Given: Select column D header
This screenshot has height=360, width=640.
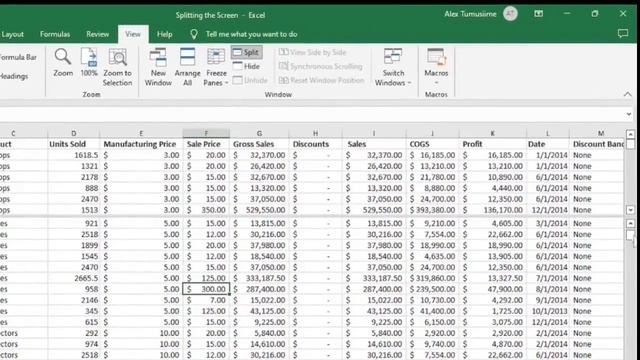Looking at the screenshot, I should click(73, 133).
